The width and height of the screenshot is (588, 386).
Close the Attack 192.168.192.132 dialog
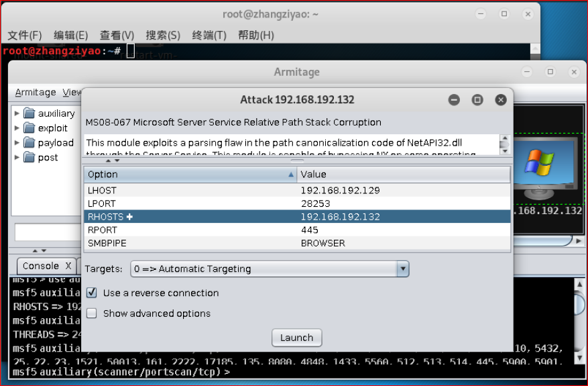[x=501, y=100]
